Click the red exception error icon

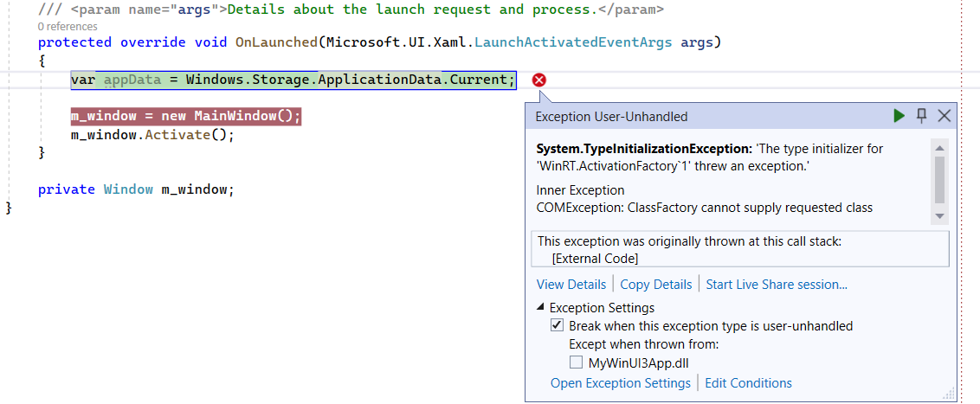point(539,80)
